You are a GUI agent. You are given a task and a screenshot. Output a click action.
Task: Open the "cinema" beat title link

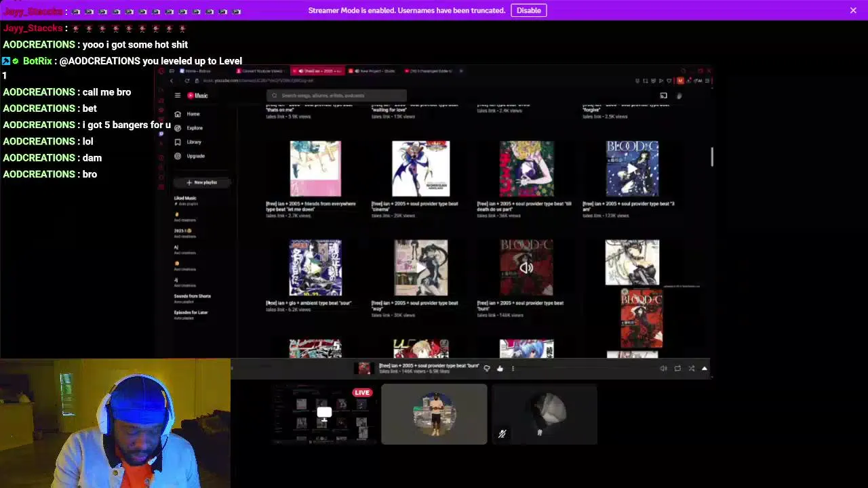pos(414,206)
